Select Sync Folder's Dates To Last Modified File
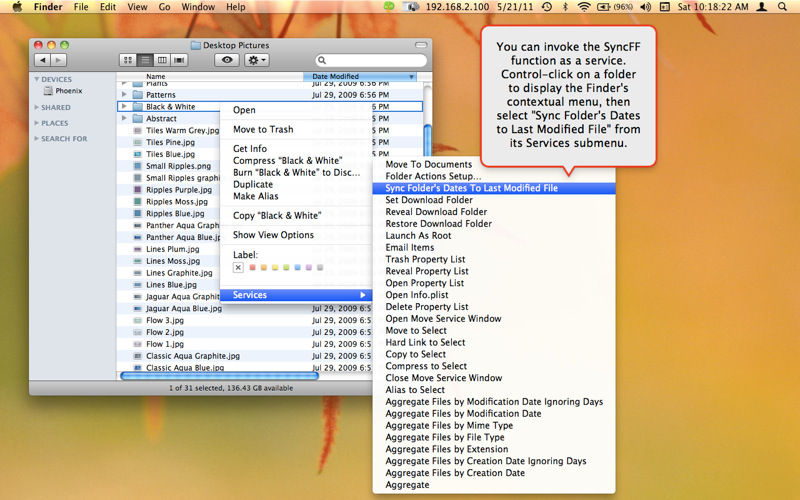Screen dimensions: 800x500 [494, 188]
